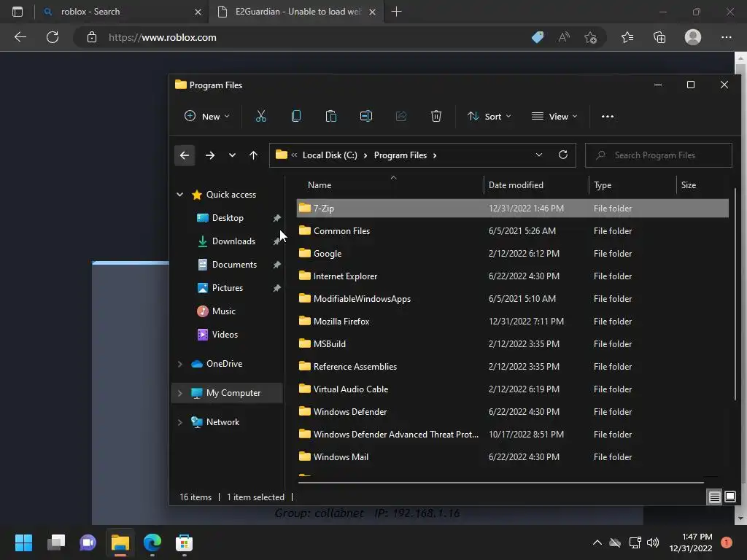Select the Common Files folder
This screenshot has height=560, width=747.
click(x=512, y=231)
